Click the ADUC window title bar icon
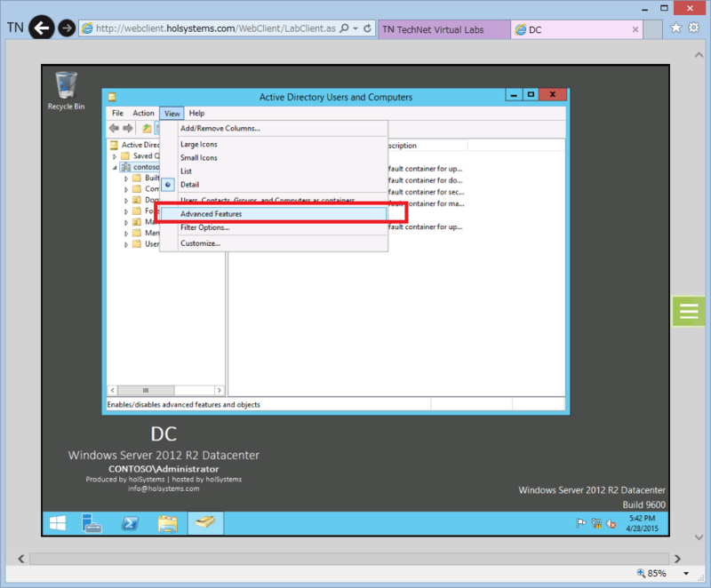Viewport: 711px width, 588px height. (113, 97)
